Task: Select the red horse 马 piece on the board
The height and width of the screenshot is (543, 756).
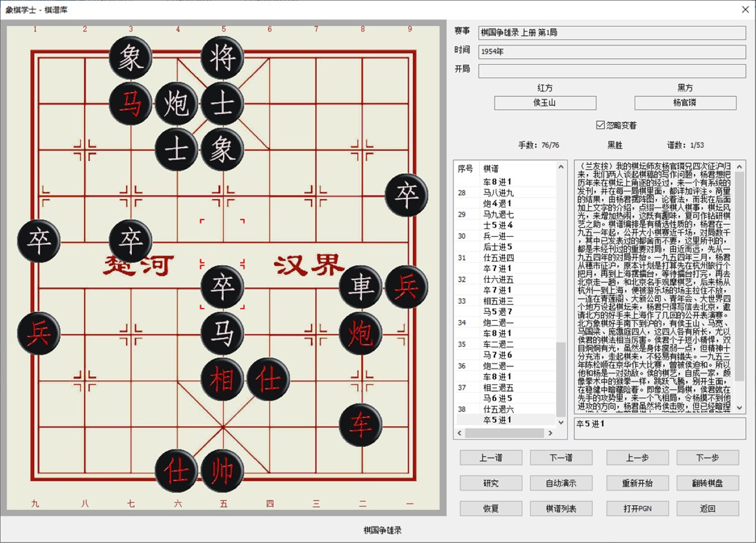Action: click(x=130, y=102)
